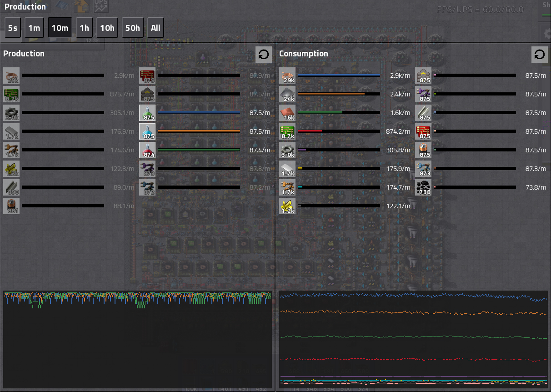The height and width of the screenshot is (392, 551).
Task: Toggle purple filter inserter in Consumption list
Action: pos(423,94)
